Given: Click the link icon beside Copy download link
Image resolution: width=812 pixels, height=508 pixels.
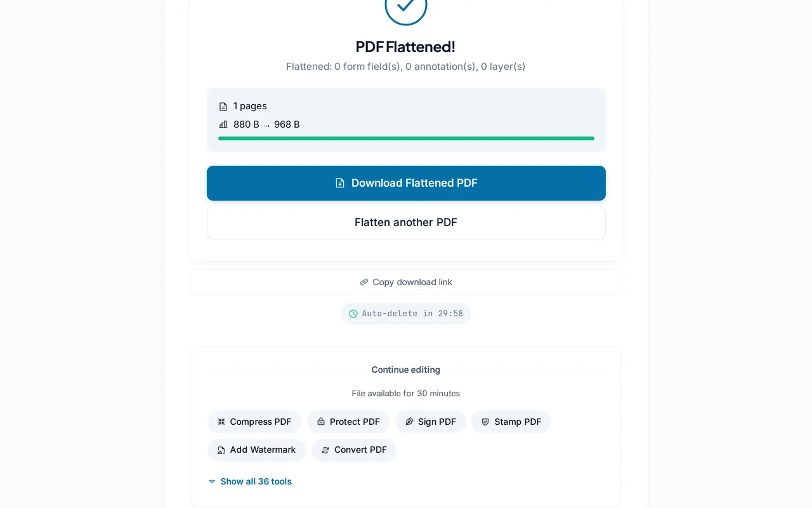Looking at the screenshot, I should 363,282.
